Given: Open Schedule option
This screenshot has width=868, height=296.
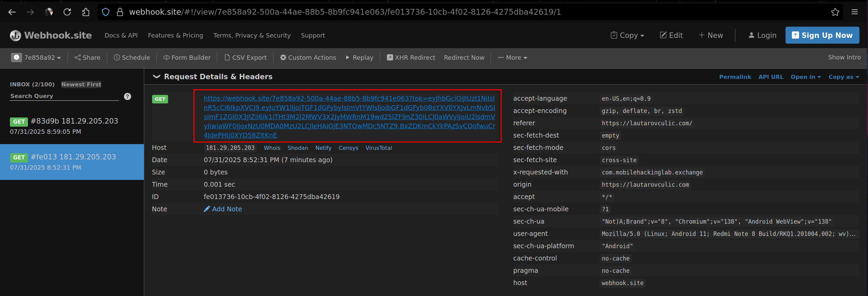Looking at the screenshot, I should coord(132,58).
